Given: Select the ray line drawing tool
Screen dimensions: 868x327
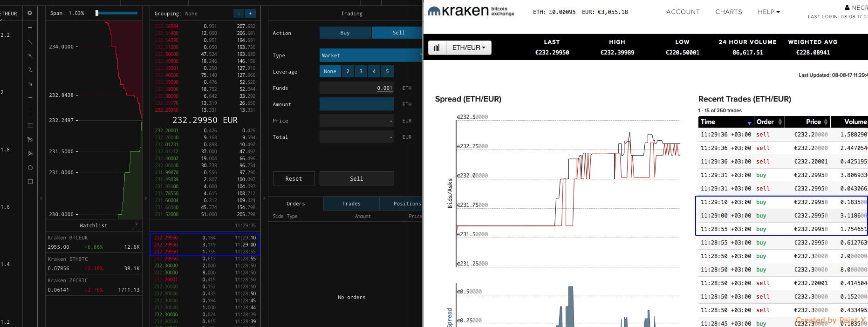Looking at the screenshot, I should (30, 56).
